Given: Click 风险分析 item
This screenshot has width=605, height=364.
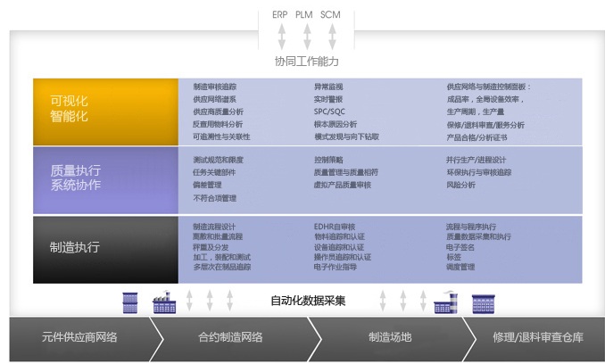Looking at the screenshot, I should tap(460, 185).
